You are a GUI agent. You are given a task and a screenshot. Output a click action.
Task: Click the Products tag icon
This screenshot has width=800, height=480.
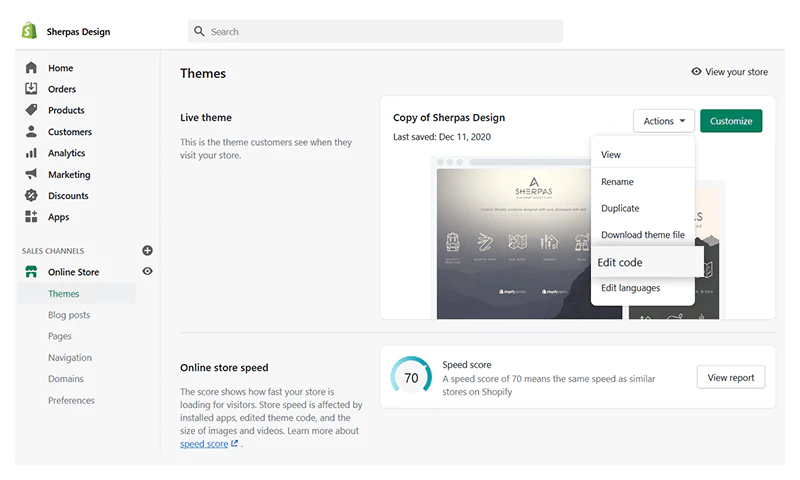click(x=31, y=110)
